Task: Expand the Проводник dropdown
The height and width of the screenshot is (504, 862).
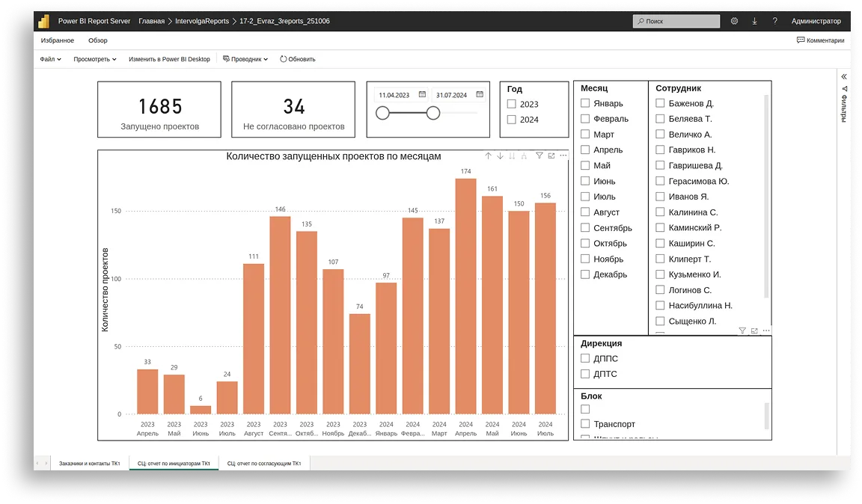Action: pos(245,59)
